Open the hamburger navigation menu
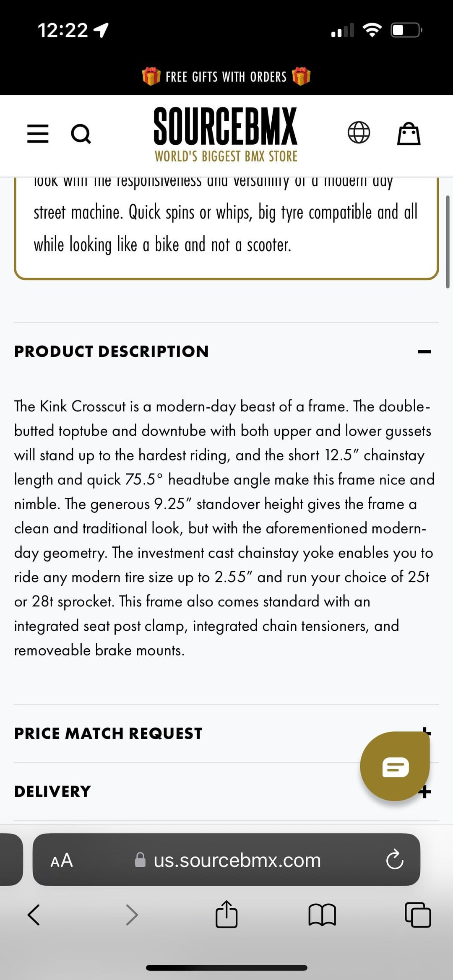The image size is (453, 980). tap(38, 134)
